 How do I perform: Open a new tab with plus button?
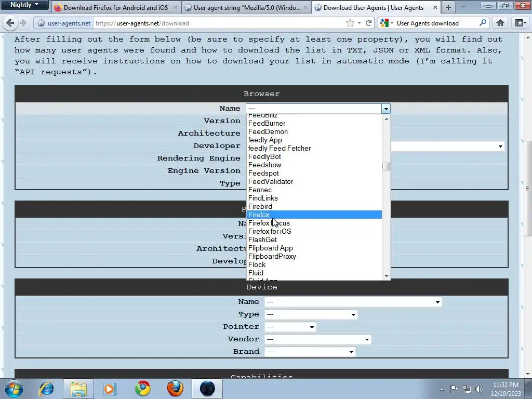448,7
